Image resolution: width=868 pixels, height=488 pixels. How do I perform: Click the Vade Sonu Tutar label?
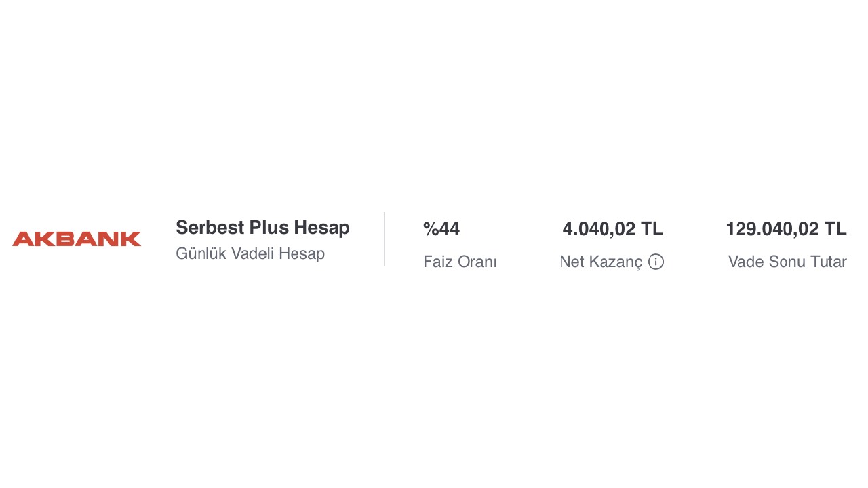787,262
